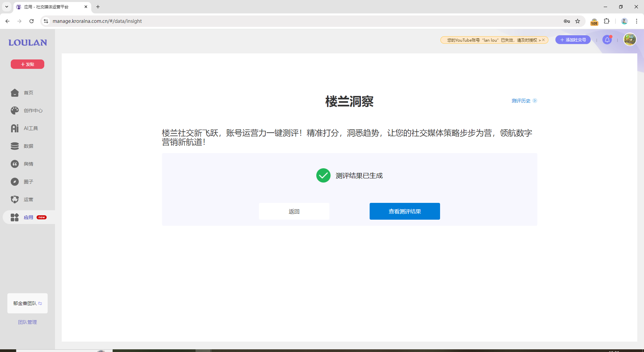The height and width of the screenshot is (352, 644).
Task: Open AI工具 menu item
Action: click(x=31, y=128)
